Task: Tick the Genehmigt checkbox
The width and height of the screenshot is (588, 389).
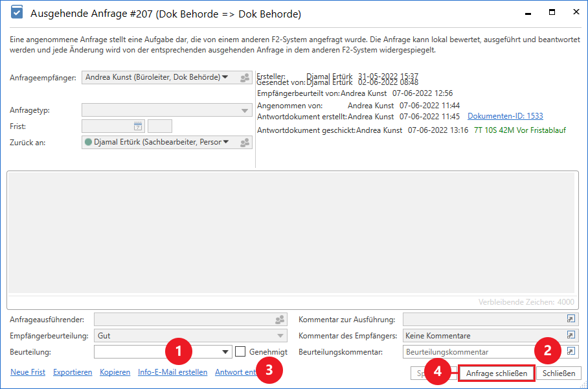Action: tap(240, 351)
